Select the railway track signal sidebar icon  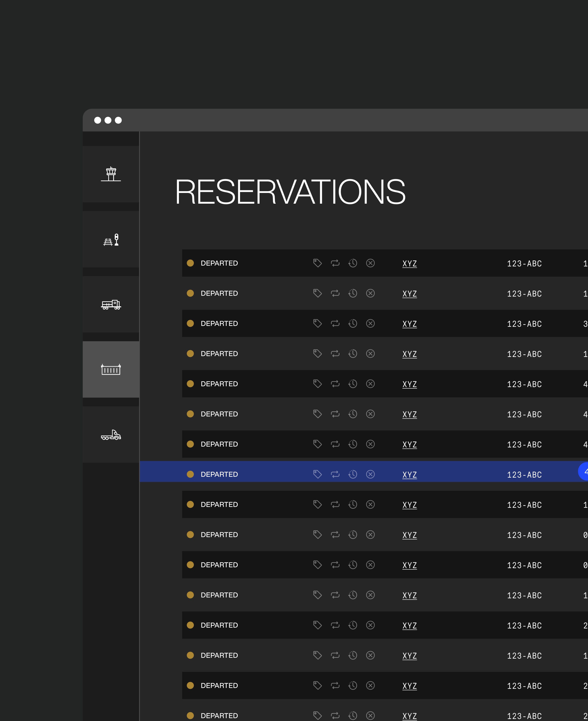(x=111, y=239)
